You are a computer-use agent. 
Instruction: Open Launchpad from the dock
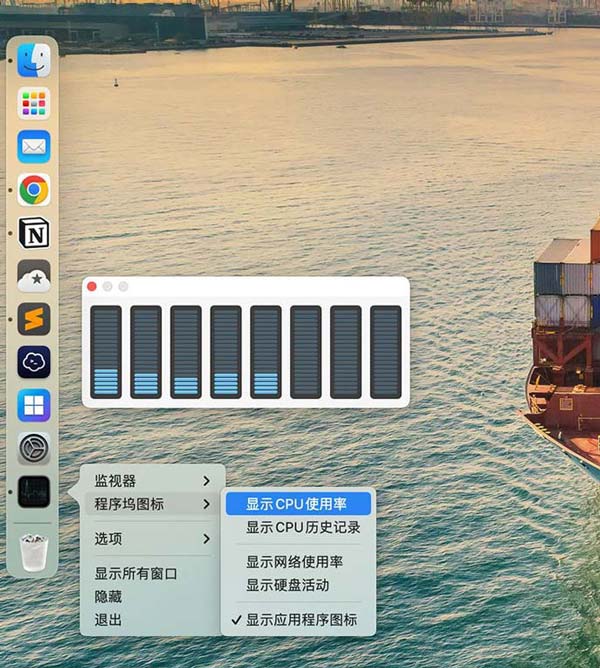tap(34, 104)
